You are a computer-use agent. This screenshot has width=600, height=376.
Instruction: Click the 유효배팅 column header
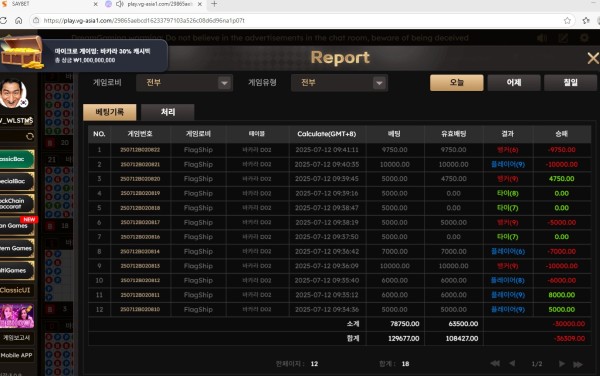pos(453,134)
